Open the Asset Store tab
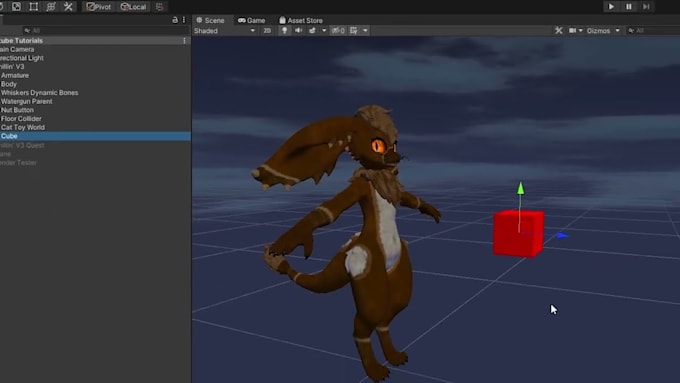Viewport: 680px width, 383px height. tap(301, 20)
